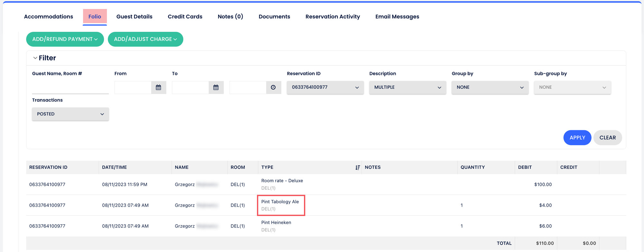Image resolution: width=644 pixels, height=252 pixels.
Task: View the Reservation Activity tab
Action: pos(333,17)
